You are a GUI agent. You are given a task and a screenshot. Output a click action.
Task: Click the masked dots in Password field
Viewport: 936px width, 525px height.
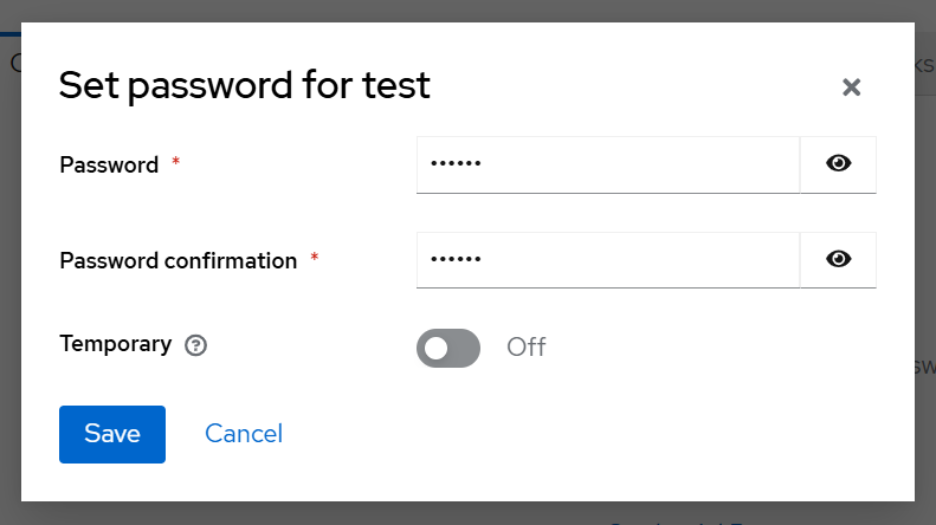[456, 164]
